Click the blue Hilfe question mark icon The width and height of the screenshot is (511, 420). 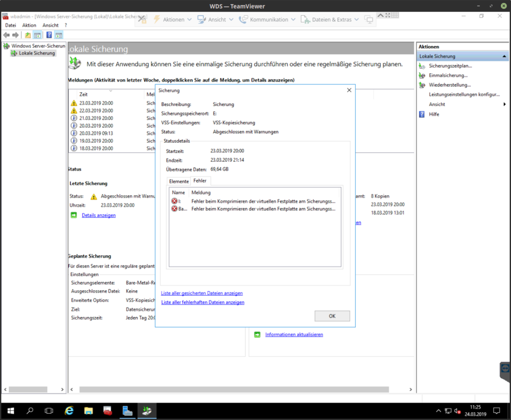pos(422,114)
